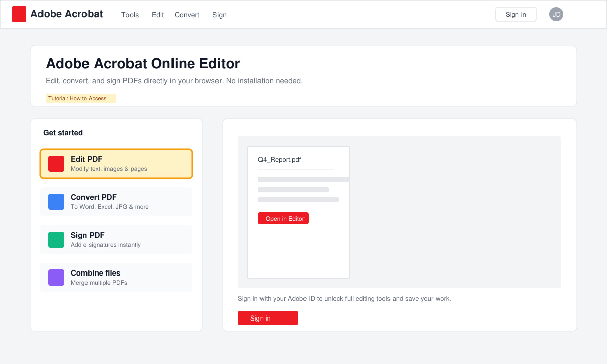Click the Adobe Acrobat Online Editor heading
This screenshot has width=607, height=364.
tap(143, 64)
